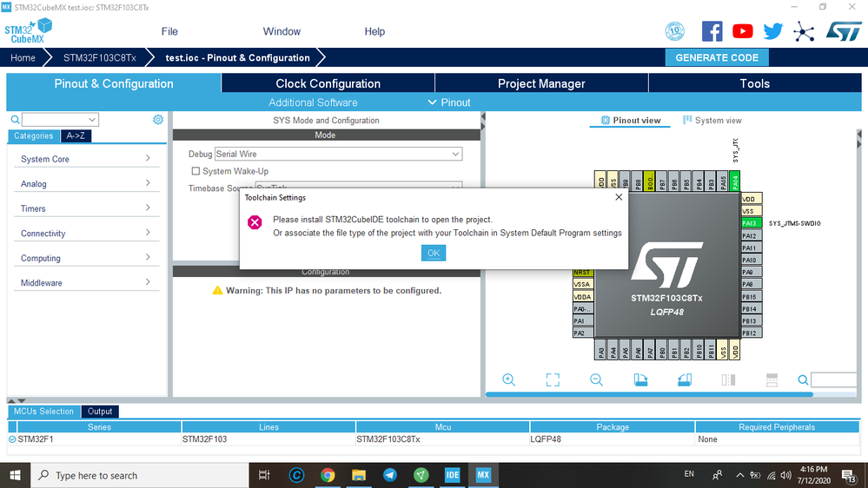
Task: Open the category search combo box
Action: [x=60, y=120]
